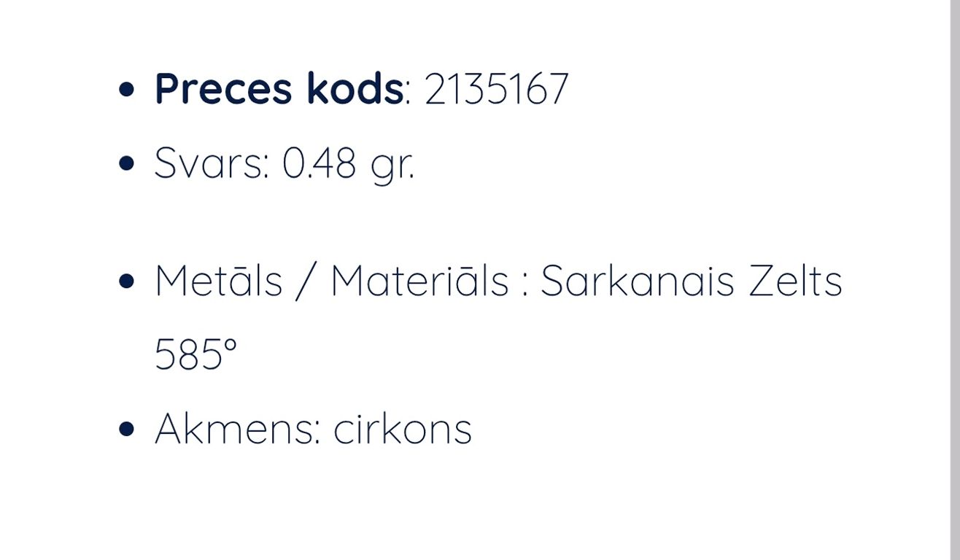
Task: Click the "Materiāls" word
Action: (x=419, y=280)
